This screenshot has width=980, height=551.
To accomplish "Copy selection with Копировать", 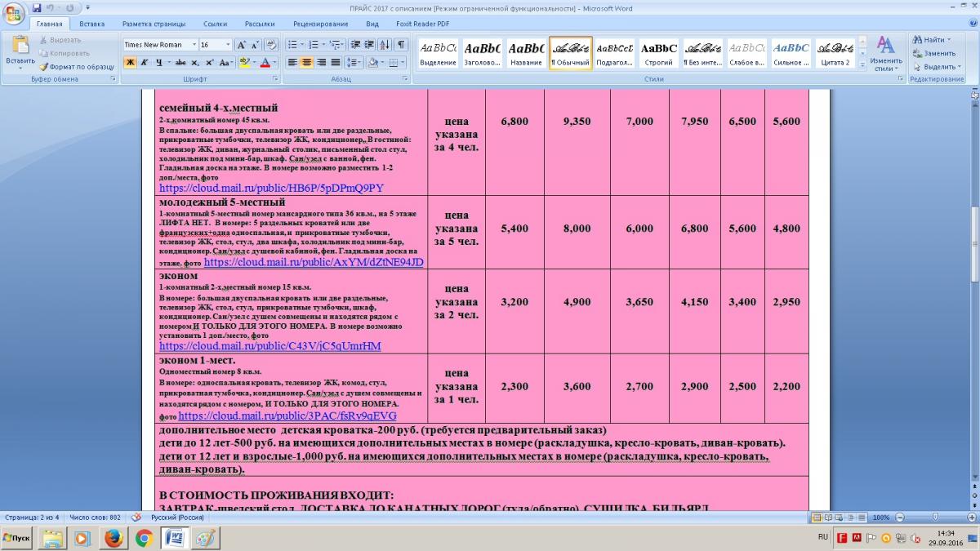I will coord(63,53).
